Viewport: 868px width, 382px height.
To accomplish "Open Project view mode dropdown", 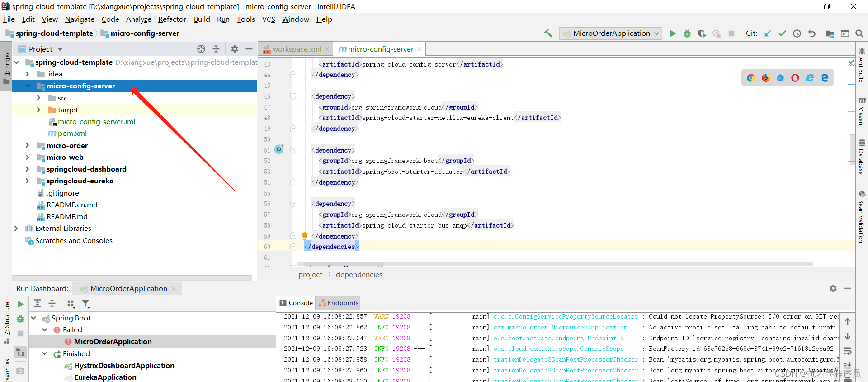I will pos(60,49).
